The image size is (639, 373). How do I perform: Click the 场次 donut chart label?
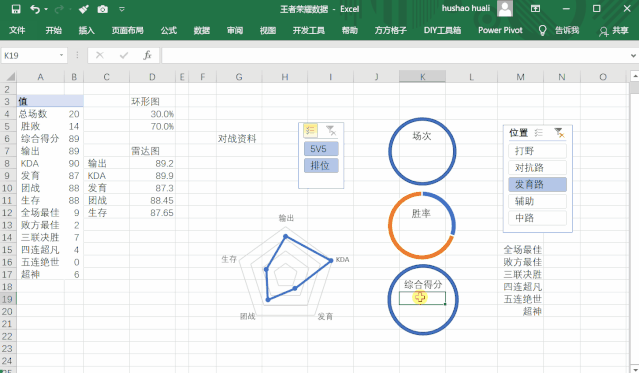(422, 136)
